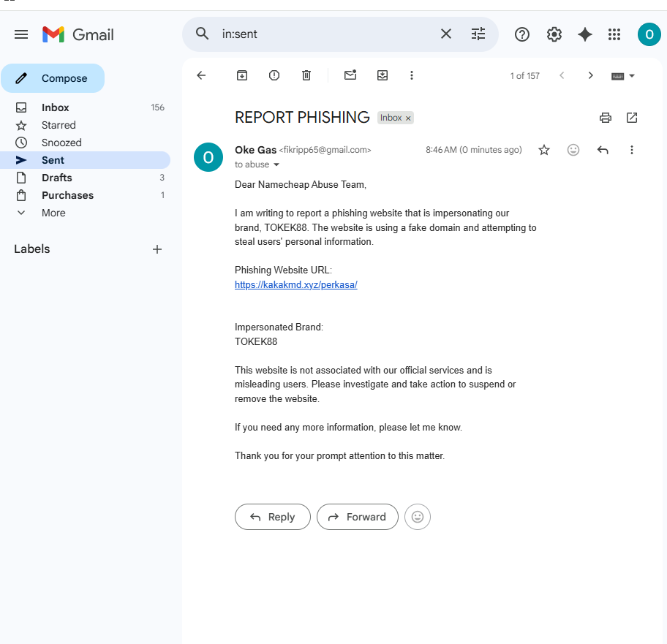Viewport: 667px width, 644px height.
Task: Open the kakakmd.xyz/perkasa phishing link
Action: click(x=296, y=285)
